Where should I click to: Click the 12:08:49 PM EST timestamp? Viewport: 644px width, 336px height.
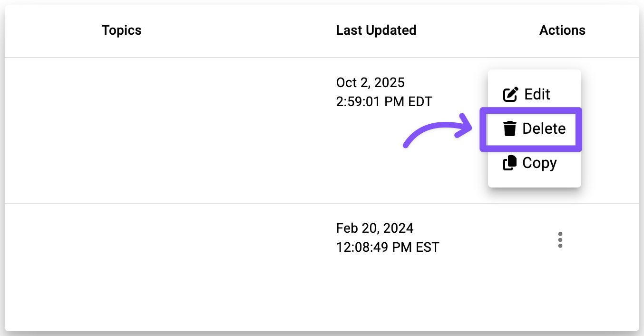(388, 247)
